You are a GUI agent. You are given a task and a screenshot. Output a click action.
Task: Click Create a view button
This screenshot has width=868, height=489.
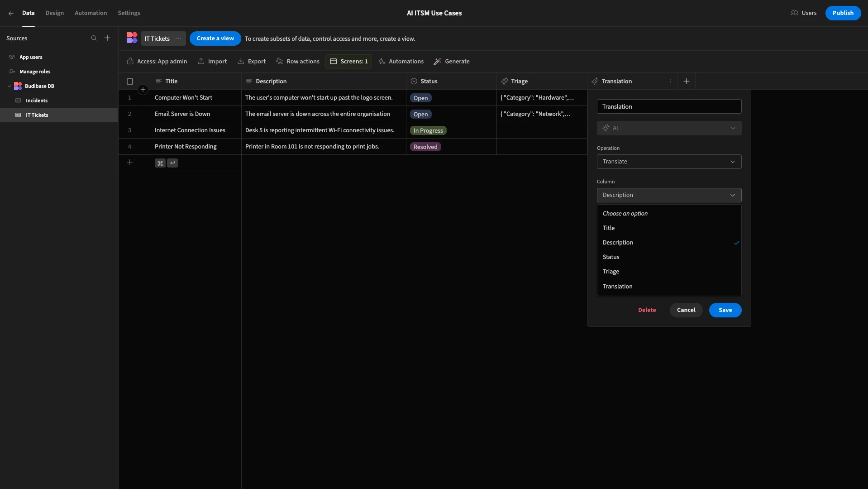point(215,38)
